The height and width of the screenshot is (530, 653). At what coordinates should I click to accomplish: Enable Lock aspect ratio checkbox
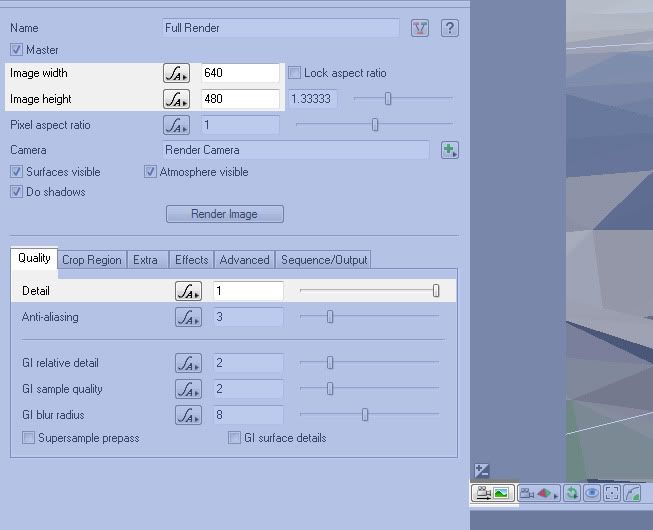coord(295,73)
